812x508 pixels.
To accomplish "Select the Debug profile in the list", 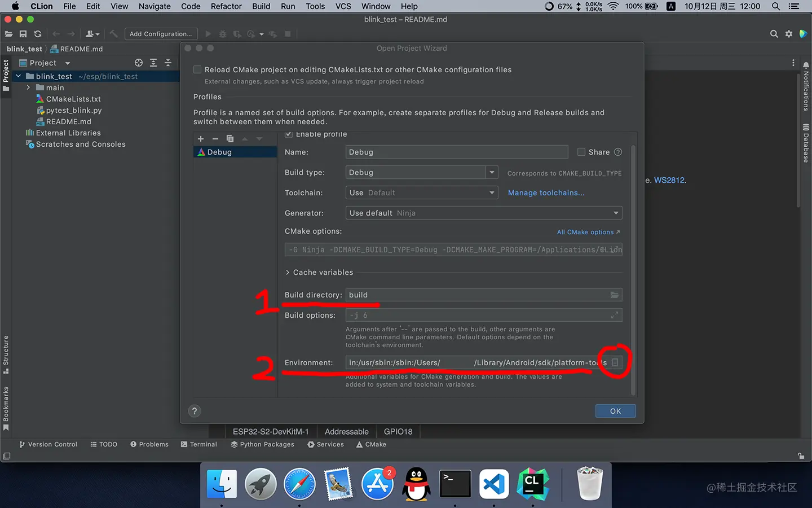I will (235, 152).
